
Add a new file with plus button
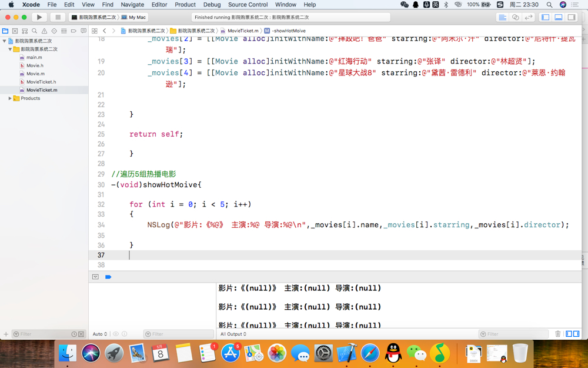pyautogui.click(x=6, y=334)
